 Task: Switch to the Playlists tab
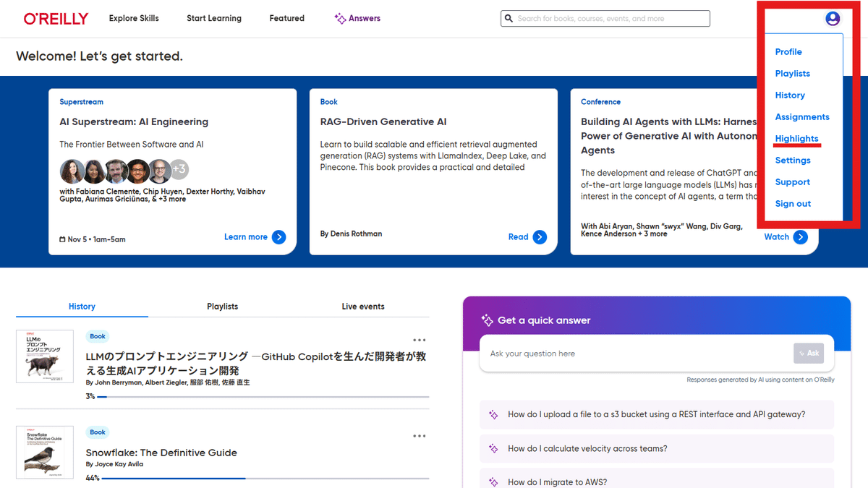tap(222, 306)
